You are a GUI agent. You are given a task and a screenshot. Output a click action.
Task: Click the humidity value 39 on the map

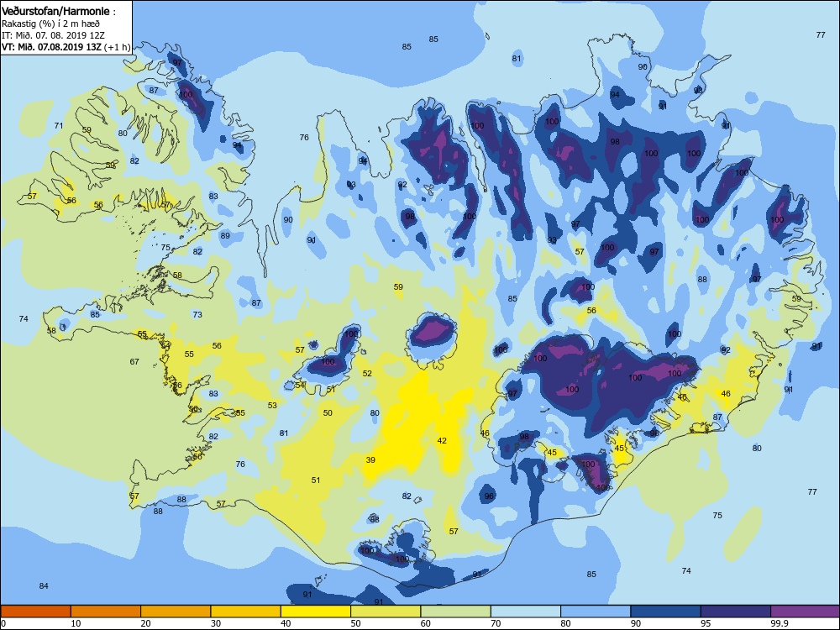370,460
